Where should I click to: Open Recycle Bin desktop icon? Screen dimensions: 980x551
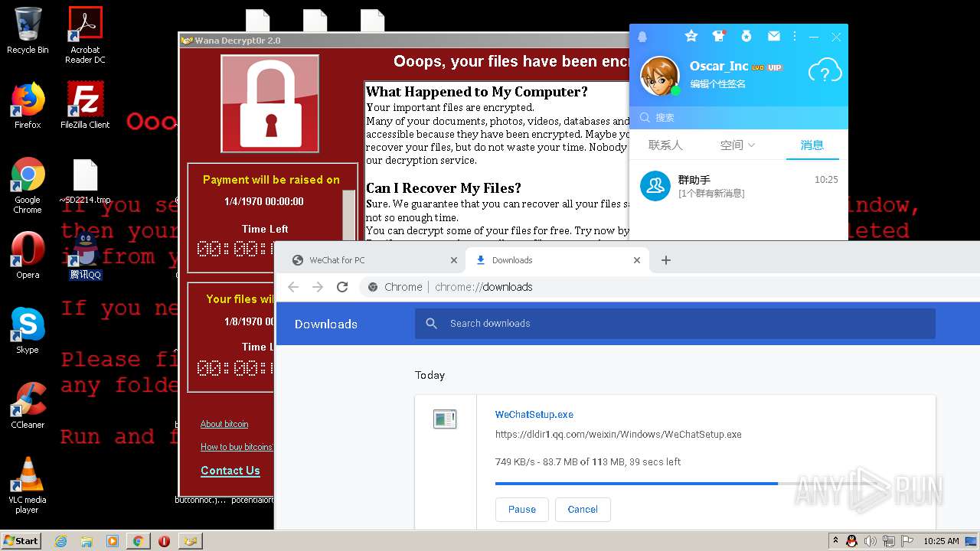(x=28, y=31)
